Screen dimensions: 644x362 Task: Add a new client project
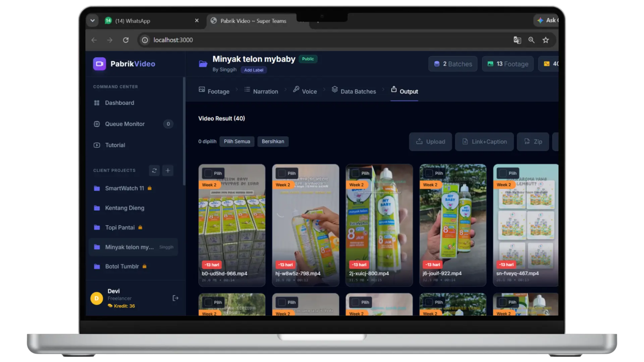tap(168, 170)
